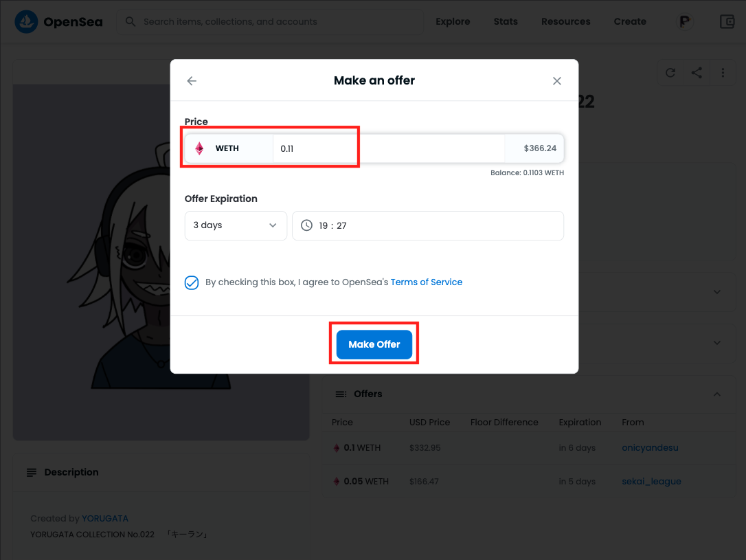
Task: Open the Terms of Service link
Action: pyautogui.click(x=427, y=282)
